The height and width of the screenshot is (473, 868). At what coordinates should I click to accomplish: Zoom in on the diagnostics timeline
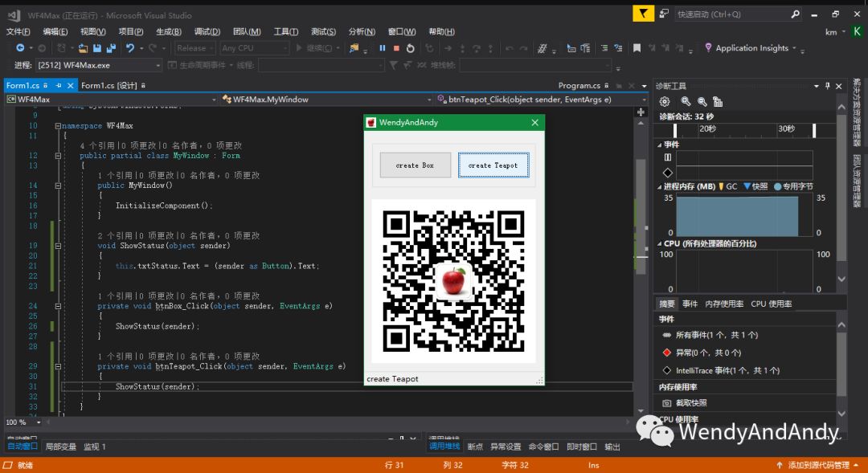[x=686, y=101]
